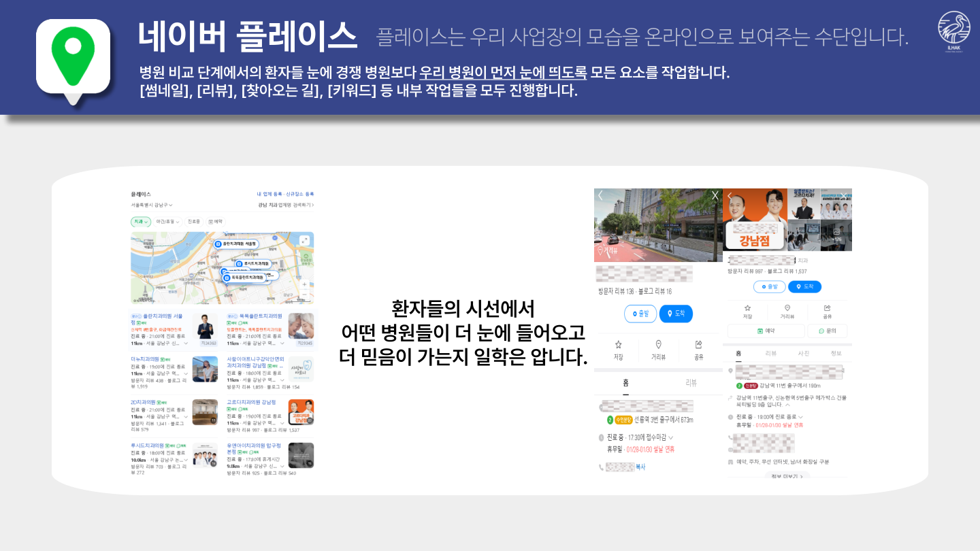Expand the map to fullscreen in place search
The image size is (980, 551).
pyautogui.click(x=304, y=240)
